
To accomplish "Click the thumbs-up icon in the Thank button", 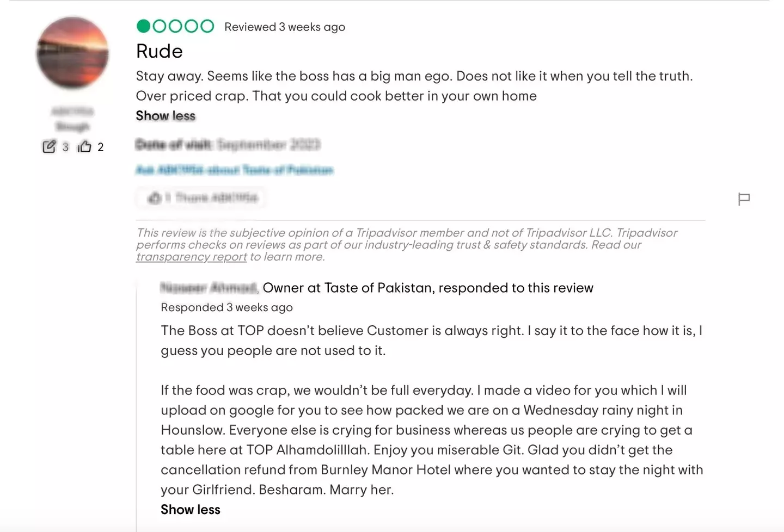I will (155, 197).
